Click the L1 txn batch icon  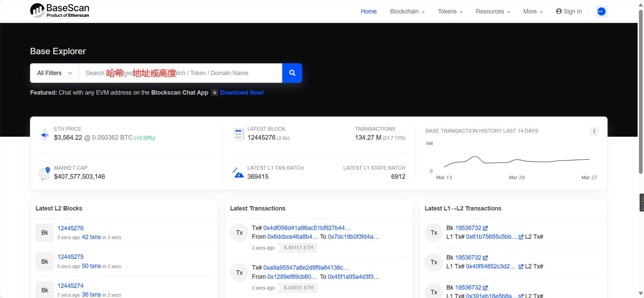[238, 173]
